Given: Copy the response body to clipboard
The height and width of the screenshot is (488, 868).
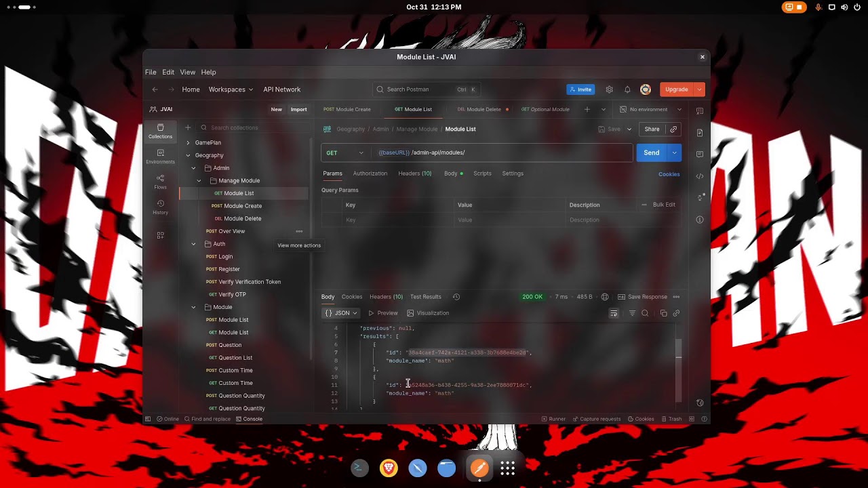Looking at the screenshot, I should coord(663,313).
